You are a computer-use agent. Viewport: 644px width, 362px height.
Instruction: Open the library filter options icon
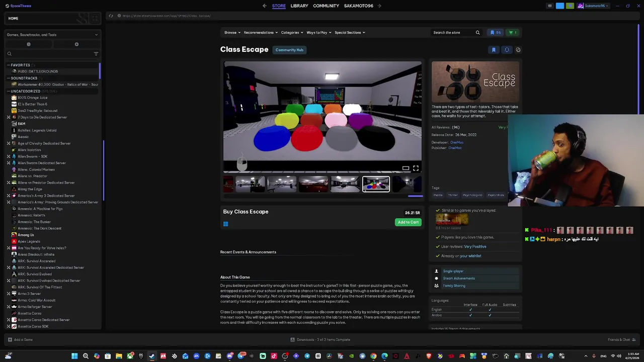(x=96, y=54)
